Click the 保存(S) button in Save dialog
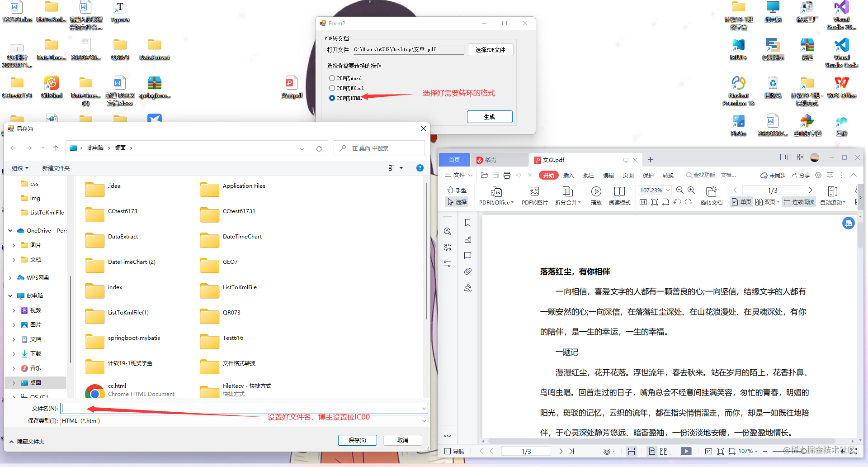This screenshot has height=467, width=868. pyautogui.click(x=357, y=440)
